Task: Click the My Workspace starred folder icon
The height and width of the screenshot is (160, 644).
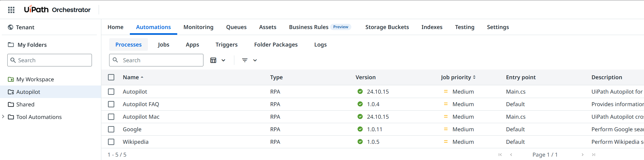Action: click(x=11, y=79)
